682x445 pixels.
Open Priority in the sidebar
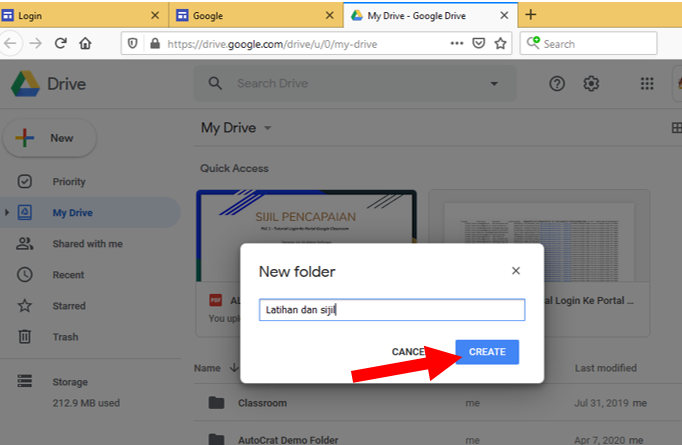[90, 181]
